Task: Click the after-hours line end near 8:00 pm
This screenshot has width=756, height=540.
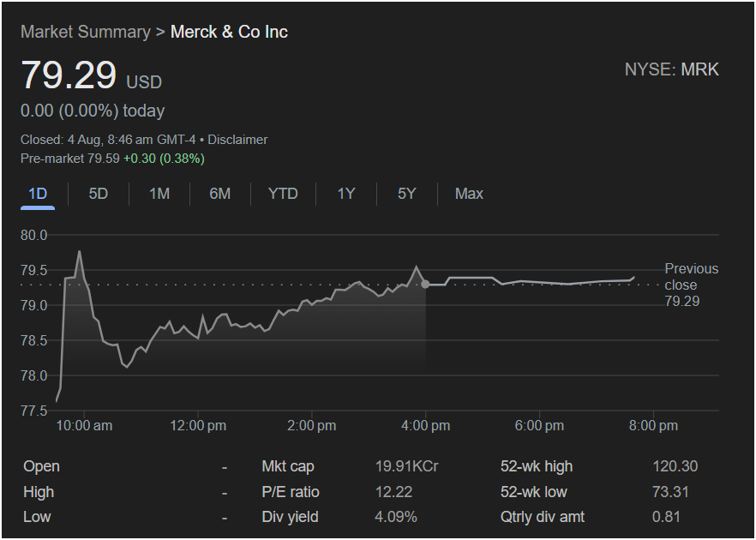Action: point(634,277)
